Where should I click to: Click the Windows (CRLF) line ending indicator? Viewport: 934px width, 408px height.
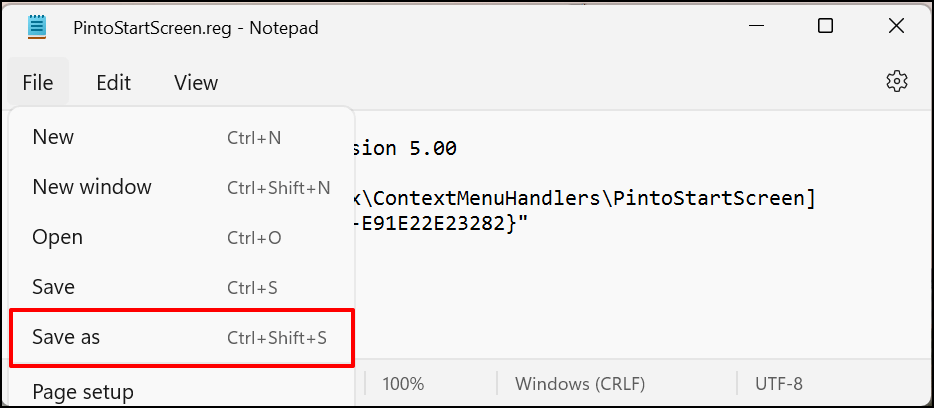[x=580, y=384]
